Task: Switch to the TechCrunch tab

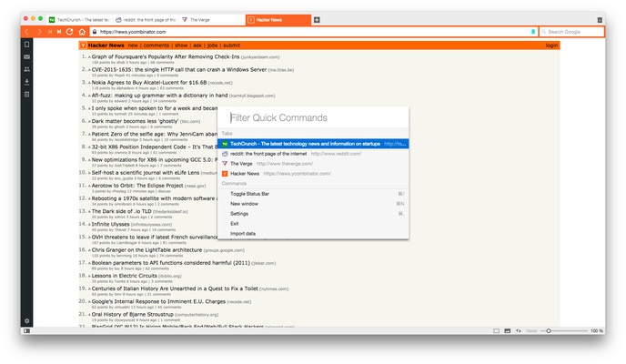Action: (79, 19)
